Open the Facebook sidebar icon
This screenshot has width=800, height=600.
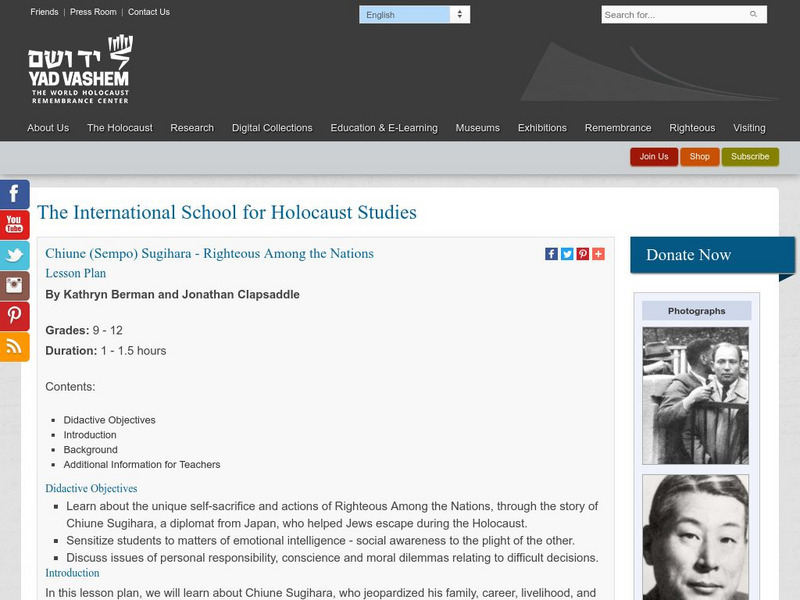pos(14,194)
